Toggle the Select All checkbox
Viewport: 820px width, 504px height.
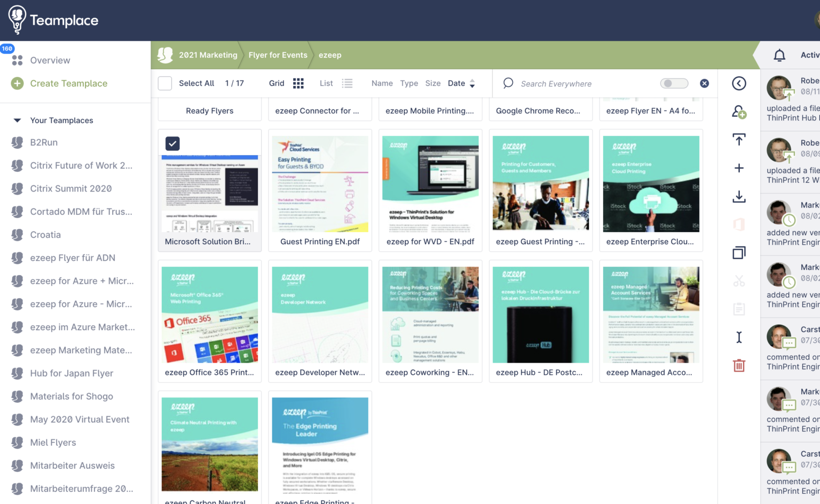[165, 83]
